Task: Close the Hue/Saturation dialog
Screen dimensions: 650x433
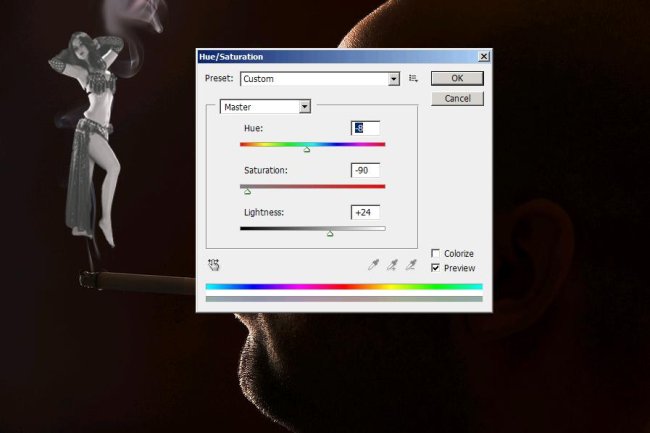Action: [483, 56]
